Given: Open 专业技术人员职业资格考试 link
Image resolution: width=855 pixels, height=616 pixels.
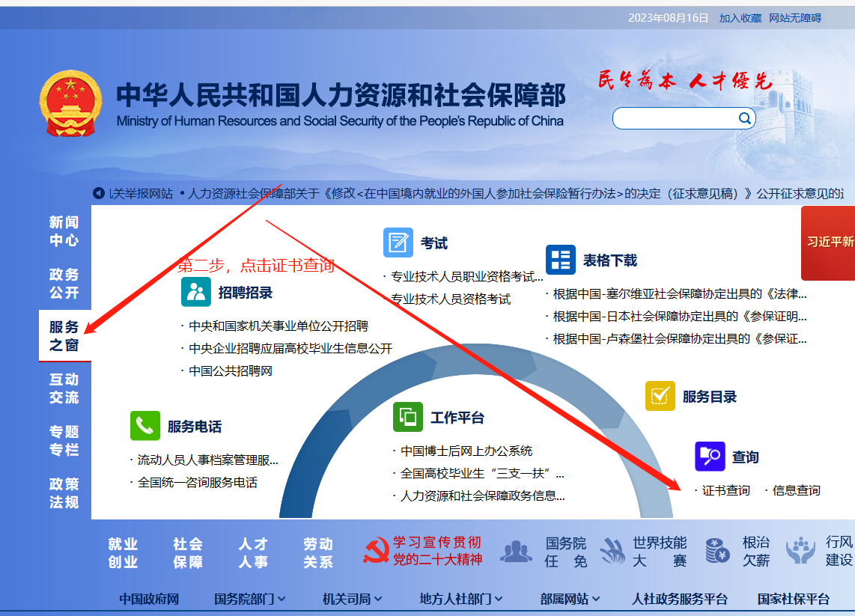Looking at the screenshot, I should pyautogui.click(x=466, y=276).
